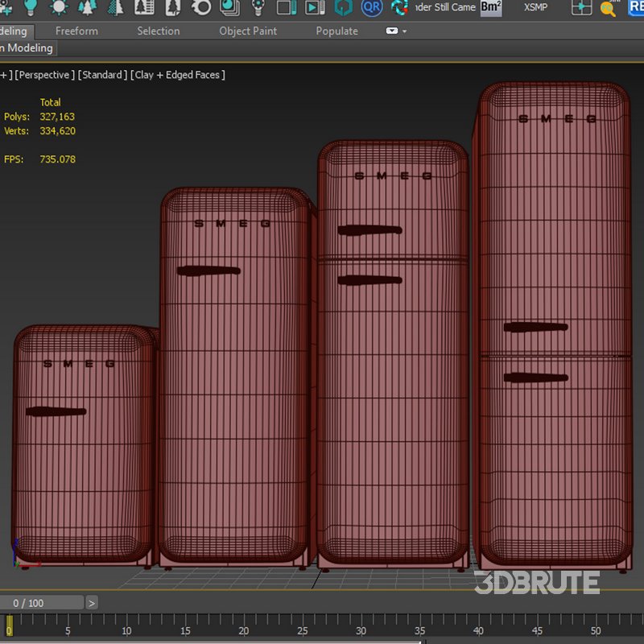Switch to the Object Paint ribbon tab
Viewport: 644px width, 644px height.
pyautogui.click(x=246, y=31)
